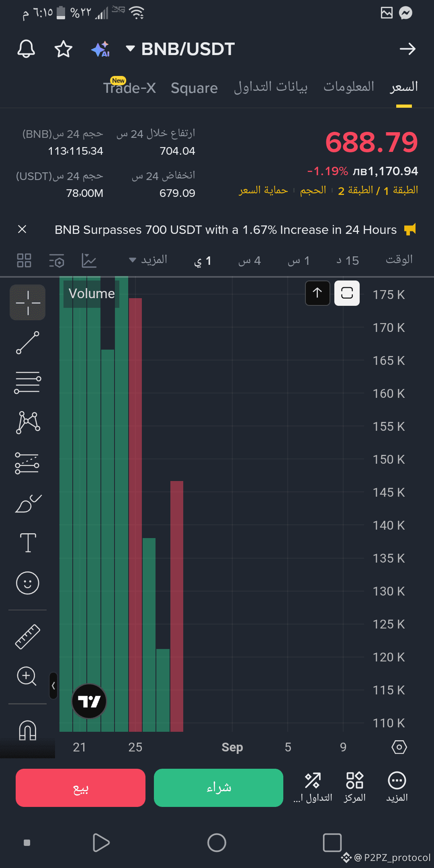The width and height of the screenshot is (434, 868).
Task: Dismiss the BNB Surpasses 700 USDT news banner
Action: click(22, 229)
